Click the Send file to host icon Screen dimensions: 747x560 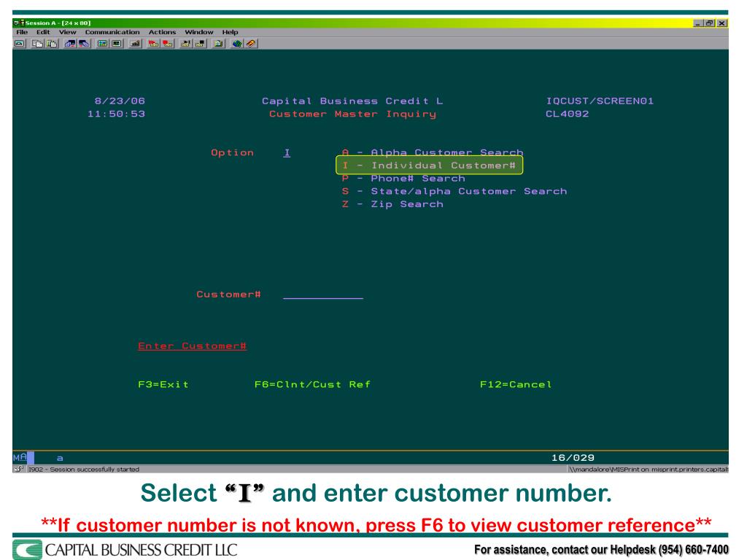coord(70,43)
